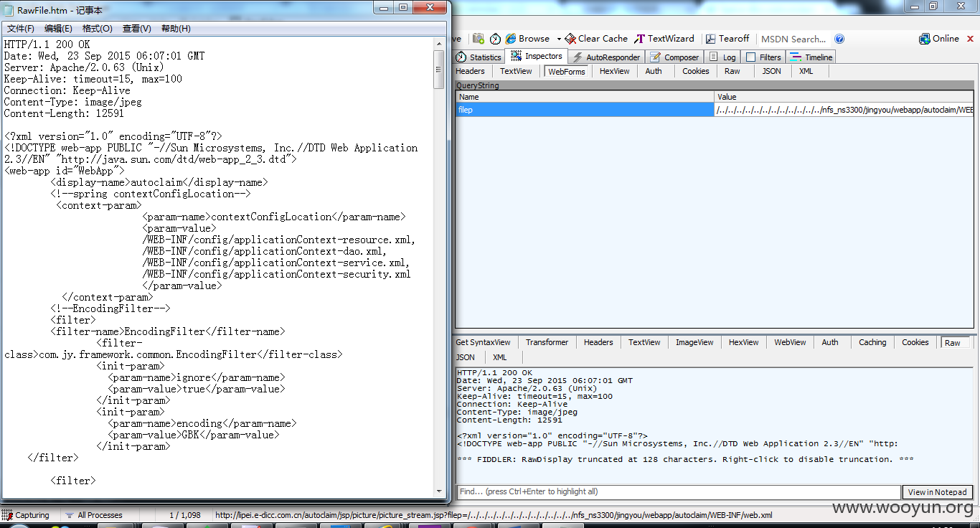Click View in Notepad button

pos(938,492)
